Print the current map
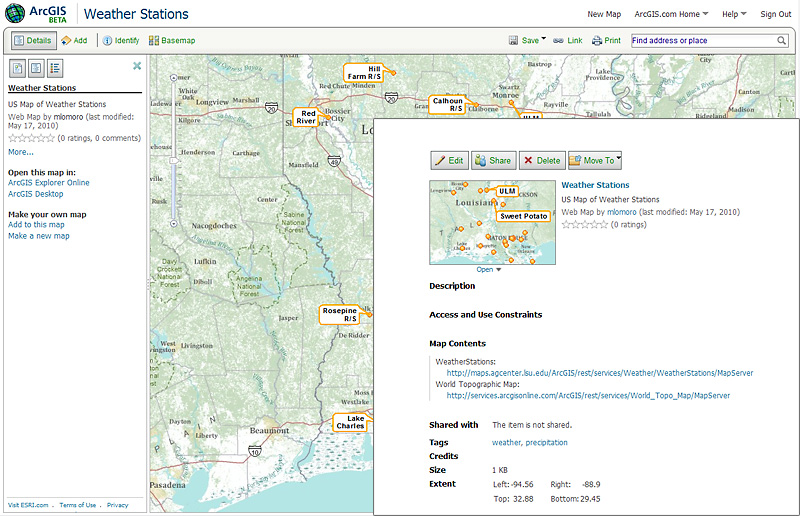The image size is (800, 516). point(606,40)
